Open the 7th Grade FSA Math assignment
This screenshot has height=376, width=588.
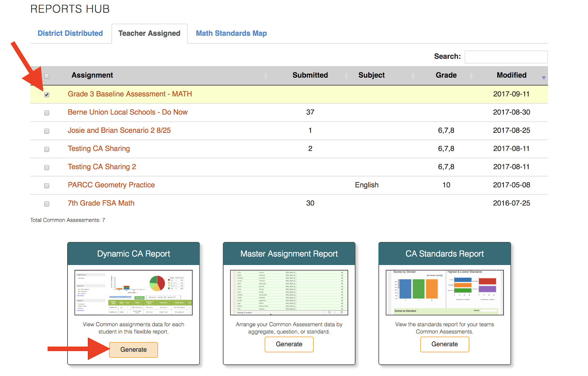click(x=101, y=203)
